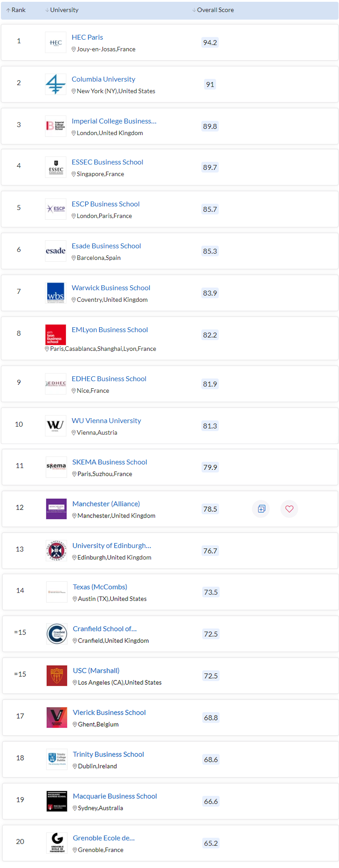
Task: Click location pin for Barcelona,Spain
Action: 74,258
